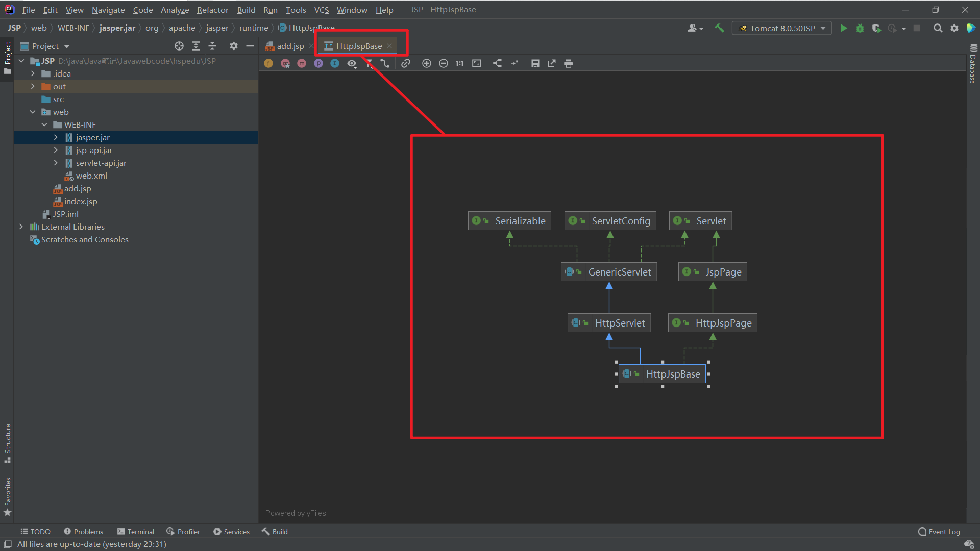Image resolution: width=980 pixels, height=551 pixels.
Task: Collapse the web folder
Action: coord(33,112)
